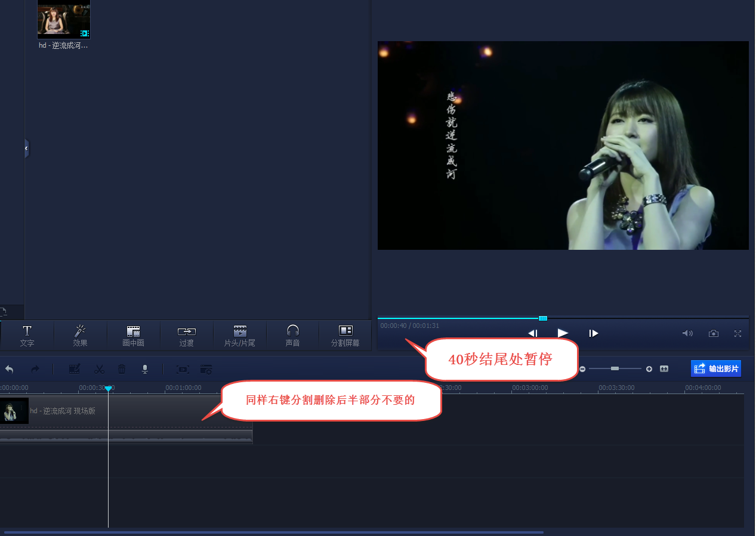Zoom out timeline with minus icon
The height and width of the screenshot is (536, 756).
click(x=582, y=369)
